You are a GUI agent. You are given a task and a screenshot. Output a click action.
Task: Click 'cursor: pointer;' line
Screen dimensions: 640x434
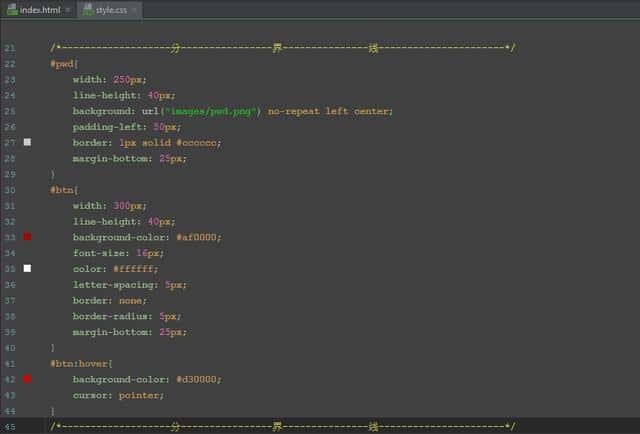click(x=118, y=395)
